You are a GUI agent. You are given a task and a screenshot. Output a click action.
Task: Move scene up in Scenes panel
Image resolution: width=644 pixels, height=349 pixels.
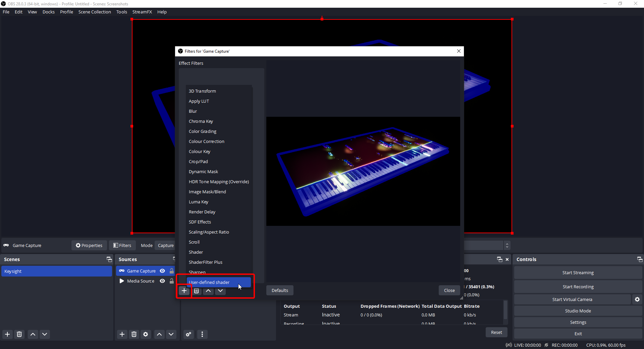point(33,334)
